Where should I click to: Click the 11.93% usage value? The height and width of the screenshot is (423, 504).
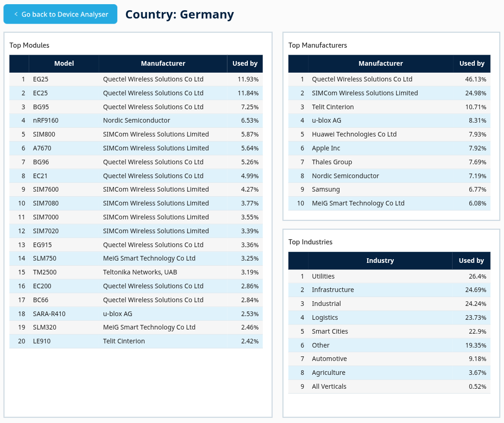pos(248,79)
